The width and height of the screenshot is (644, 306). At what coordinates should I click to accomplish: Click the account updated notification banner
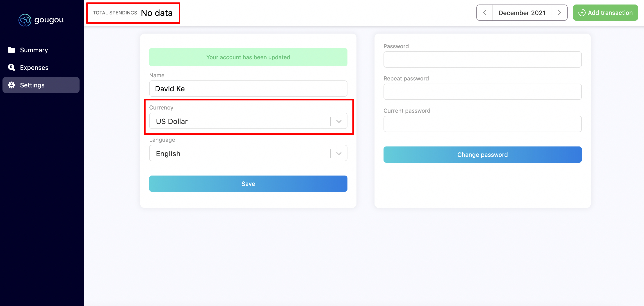248,57
